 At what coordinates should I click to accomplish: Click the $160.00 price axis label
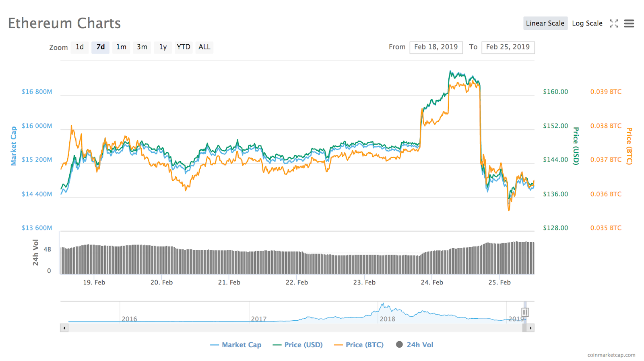click(555, 92)
